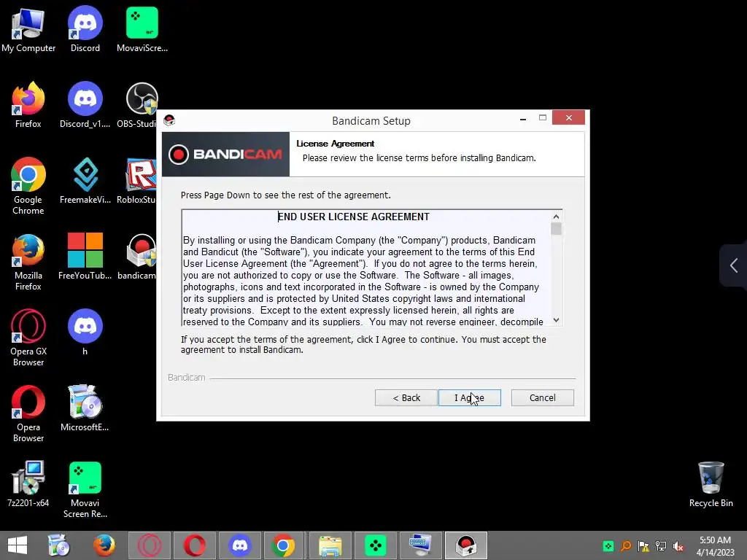Open the My Computer desktop icon
This screenshot has width=747, height=560.
click(x=28, y=29)
